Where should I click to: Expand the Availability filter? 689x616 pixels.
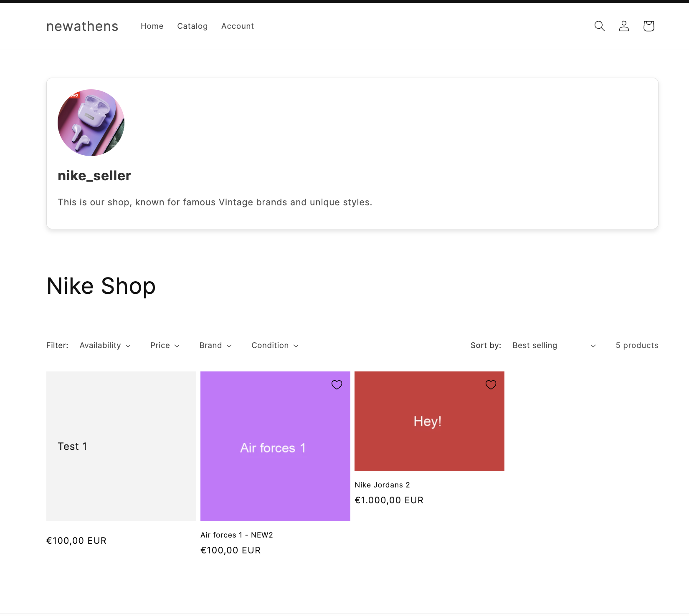(105, 345)
